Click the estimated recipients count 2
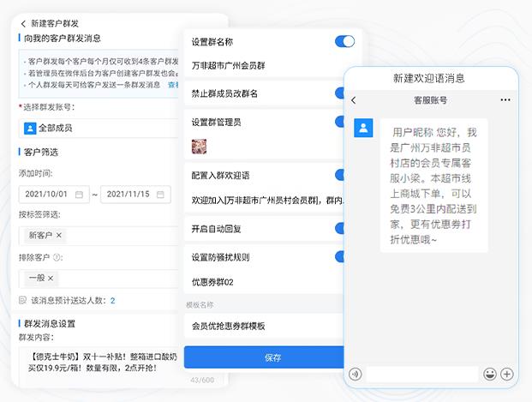This screenshot has width=532, height=402. (x=112, y=301)
